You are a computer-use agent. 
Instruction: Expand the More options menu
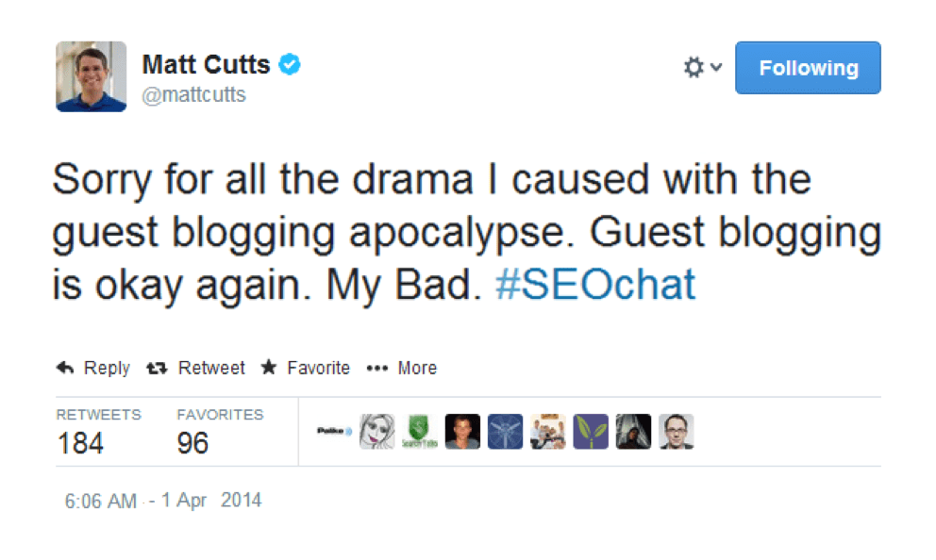coord(402,368)
